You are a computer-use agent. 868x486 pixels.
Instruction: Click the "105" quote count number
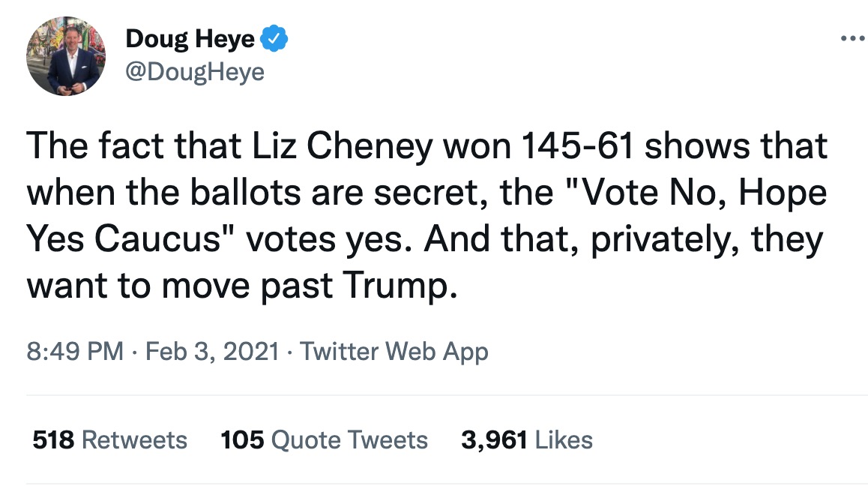click(x=242, y=440)
